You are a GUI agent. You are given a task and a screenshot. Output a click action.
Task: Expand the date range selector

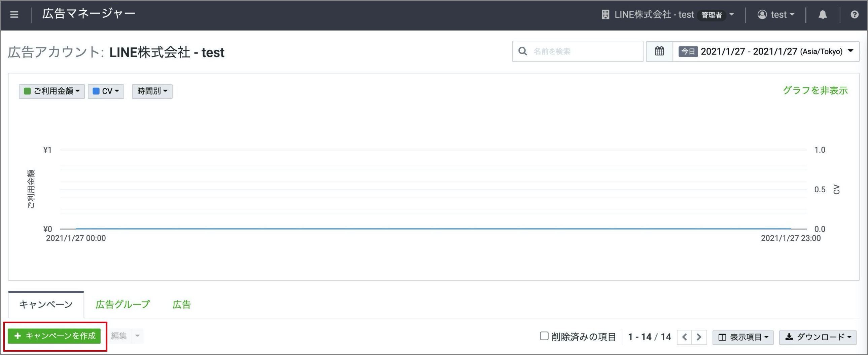pos(766,51)
